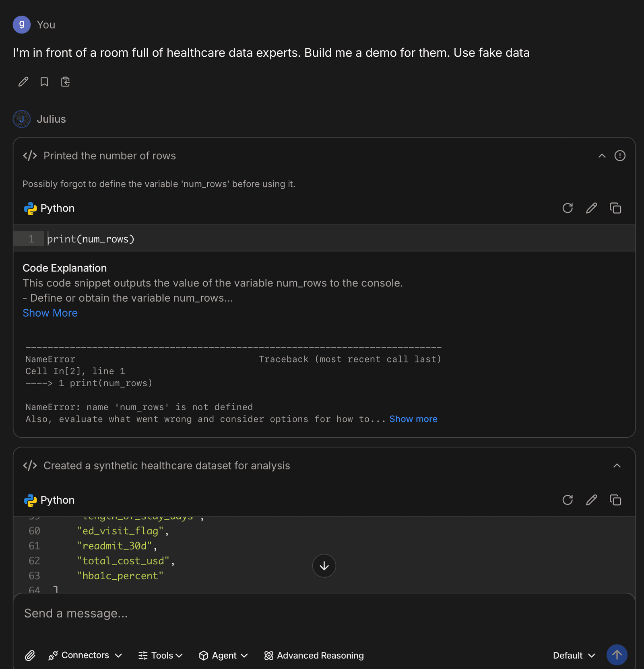
Task: Rerun the synthetic dataset code
Action: [568, 500]
